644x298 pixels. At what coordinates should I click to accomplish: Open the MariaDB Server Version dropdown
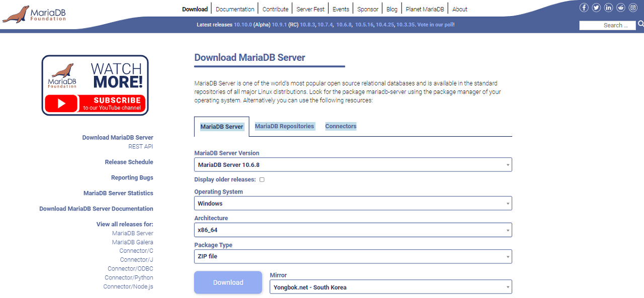point(353,165)
